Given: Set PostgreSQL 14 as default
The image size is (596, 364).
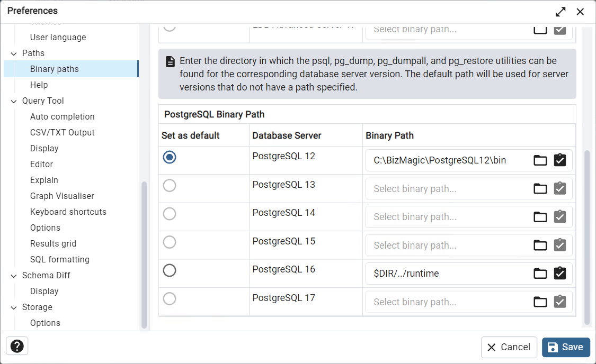Looking at the screenshot, I should 170,214.
